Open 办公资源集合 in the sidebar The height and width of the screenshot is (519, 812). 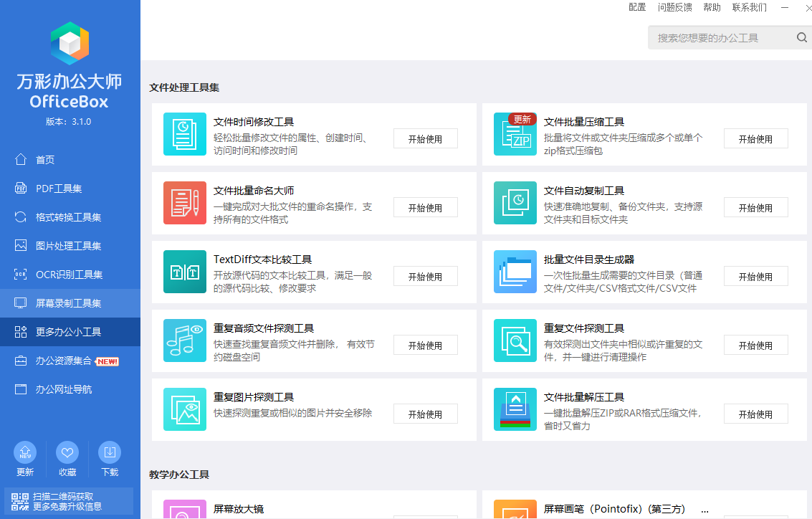64,361
